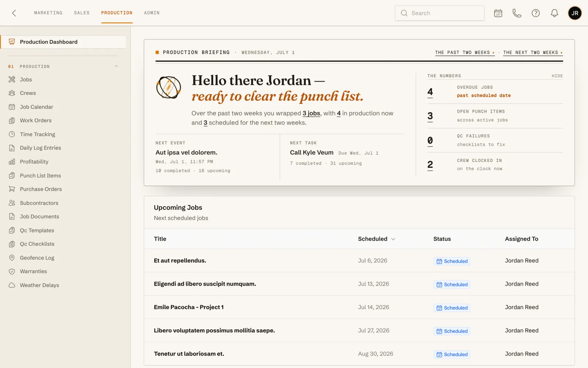The width and height of the screenshot is (588, 368).
Task: Click the Time Tracking clock icon
Action: click(x=12, y=134)
